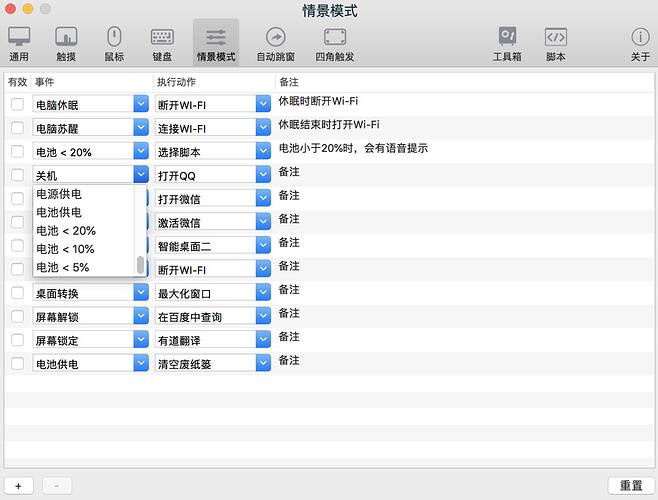Open the 自动跳窗 toolbar icon

[x=275, y=43]
